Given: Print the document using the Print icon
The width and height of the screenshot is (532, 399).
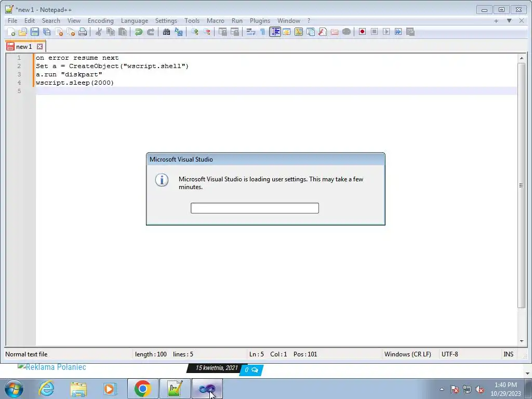Looking at the screenshot, I should pyautogui.click(x=83, y=32).
